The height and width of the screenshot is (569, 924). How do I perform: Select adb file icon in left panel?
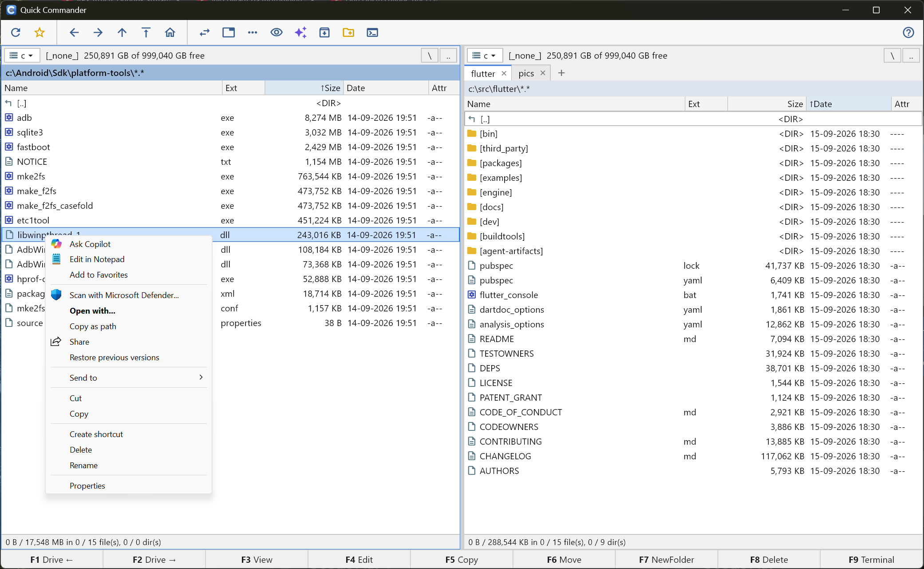[x=9, y=118]
